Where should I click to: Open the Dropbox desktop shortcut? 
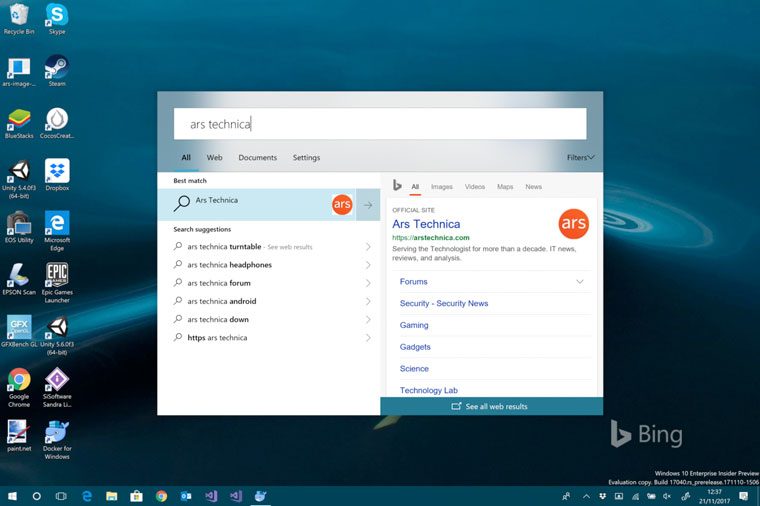(x=57, y=175)
